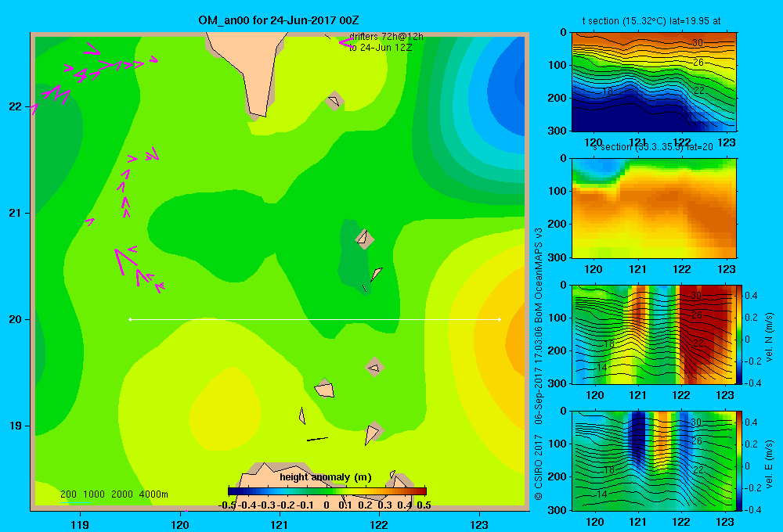Click the 30 contour label in temperature section
This screenshot has width=783, height=532.
point(697,43)
